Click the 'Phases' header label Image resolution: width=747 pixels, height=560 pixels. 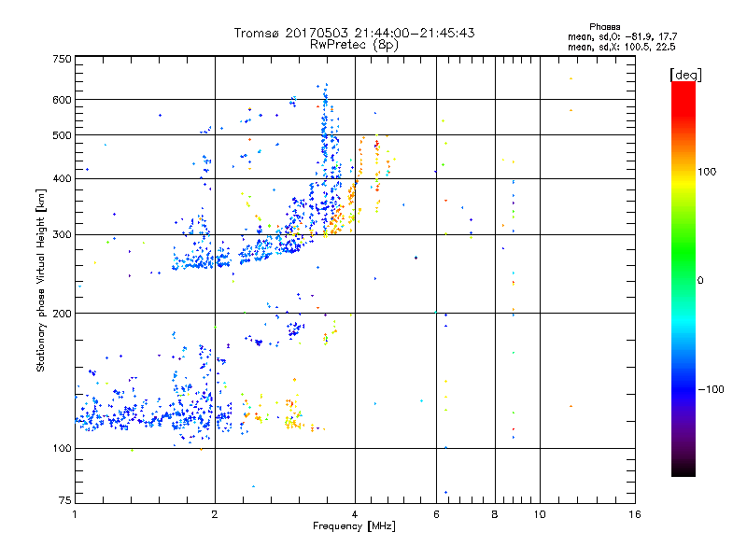click(604, 27)
